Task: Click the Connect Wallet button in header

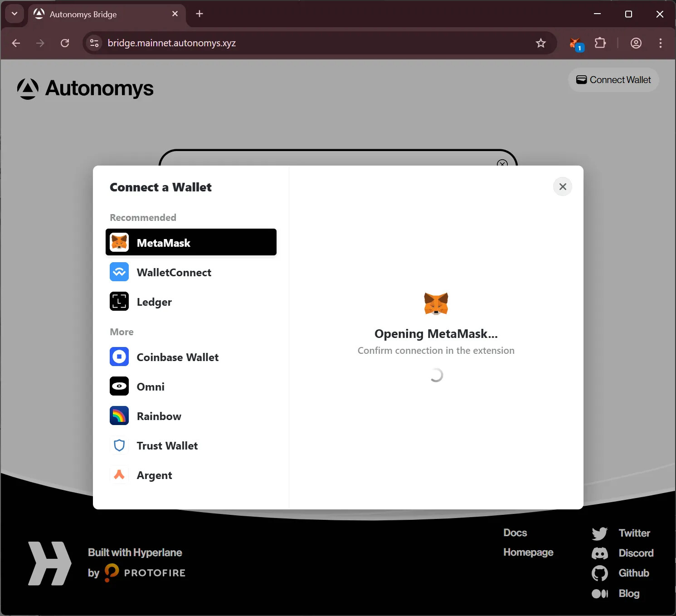Action: click(613, 80)
